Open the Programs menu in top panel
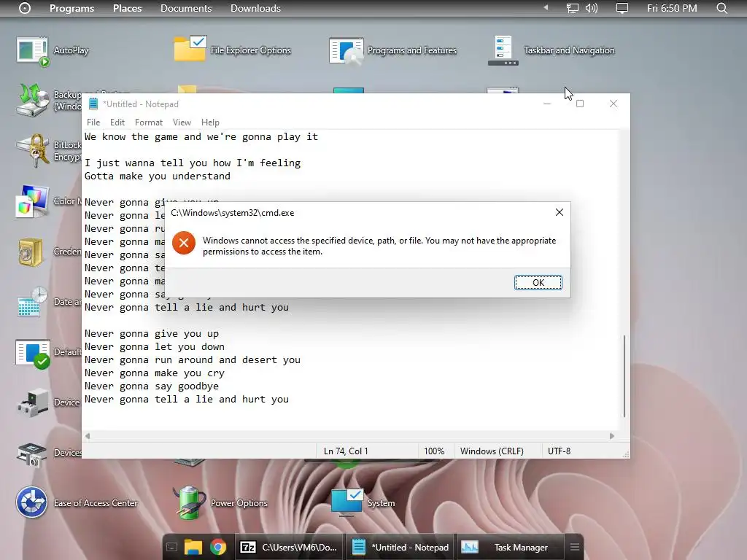This screenshot has height=560, width=747. tap(72, 8)
